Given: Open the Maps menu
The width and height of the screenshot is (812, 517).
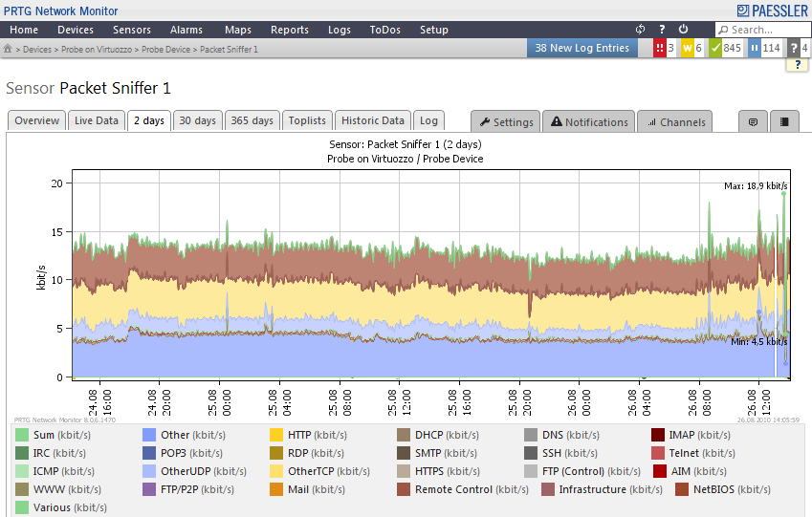Looking at the screenshot, I should (238, 30).
